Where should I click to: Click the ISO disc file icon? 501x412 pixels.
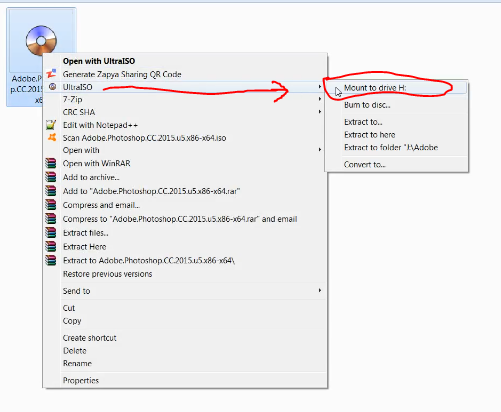tap(41, 40)
